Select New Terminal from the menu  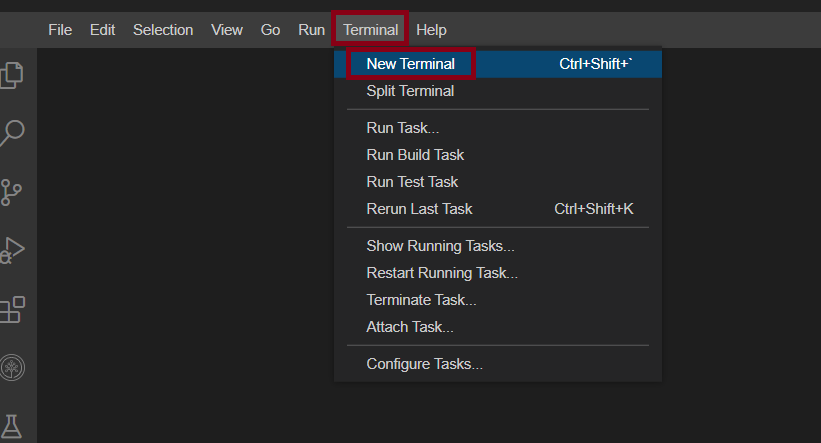411,64
